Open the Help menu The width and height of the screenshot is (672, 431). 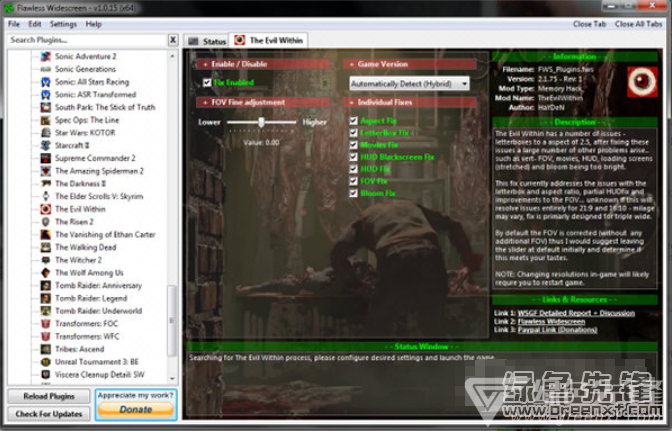(x=93, y=24)
